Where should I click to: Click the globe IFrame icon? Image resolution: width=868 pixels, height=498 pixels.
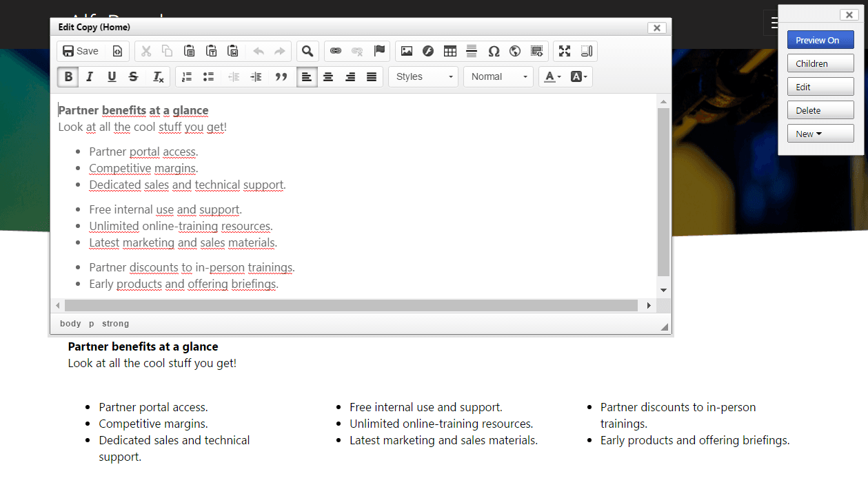(x=515, y=51)
